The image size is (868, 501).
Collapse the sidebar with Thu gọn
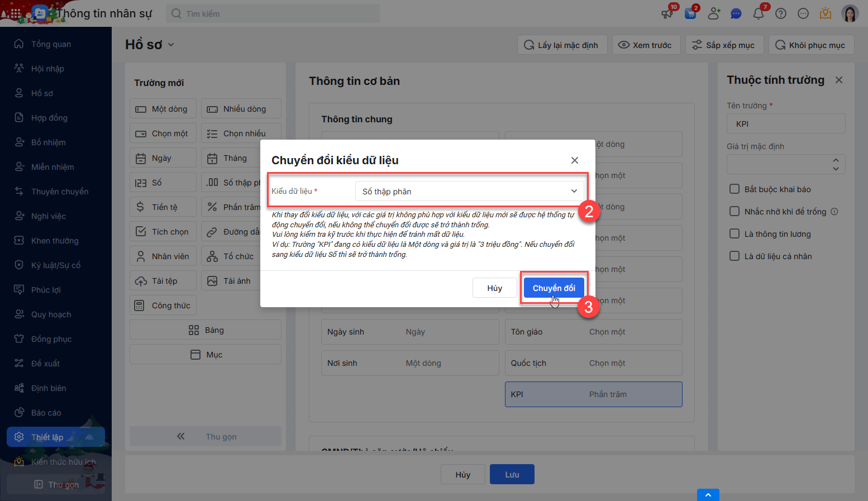[x=56, y=484]
